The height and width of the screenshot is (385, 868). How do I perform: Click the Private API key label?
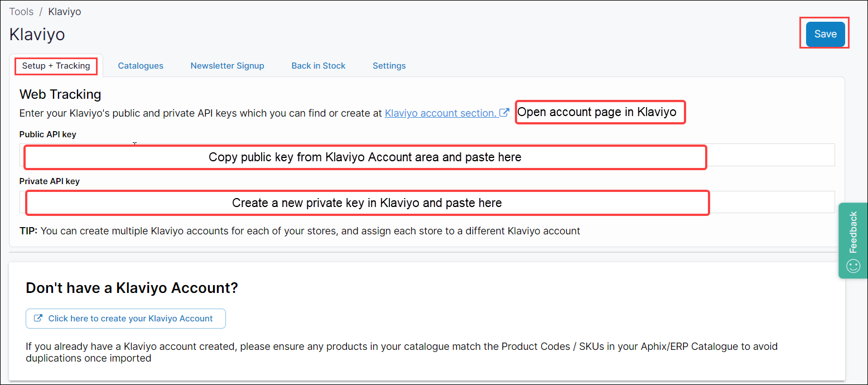click(49, 181)
